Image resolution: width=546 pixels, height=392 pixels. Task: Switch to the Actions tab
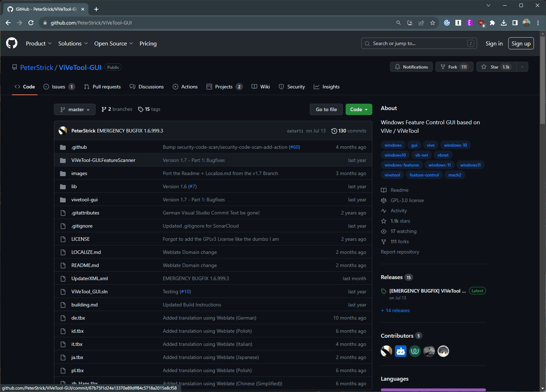point(185,87)
